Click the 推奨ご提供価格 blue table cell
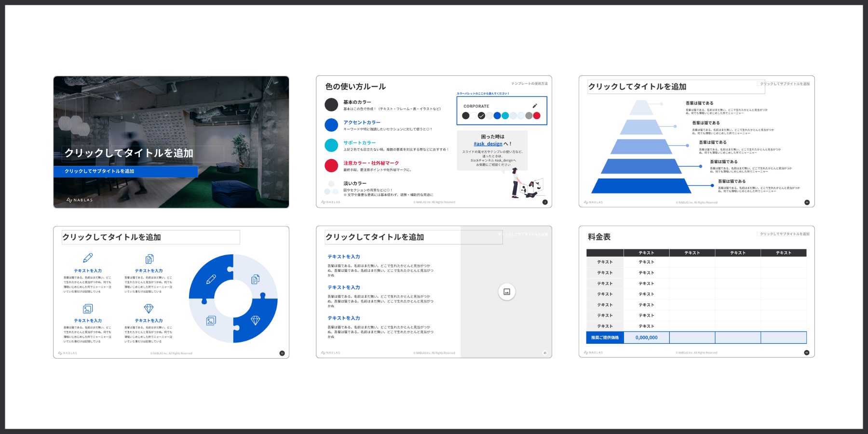 point(605,338)
